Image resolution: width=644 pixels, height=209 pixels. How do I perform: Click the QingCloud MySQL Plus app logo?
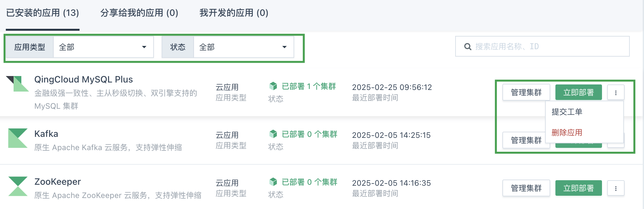point(17,83)
